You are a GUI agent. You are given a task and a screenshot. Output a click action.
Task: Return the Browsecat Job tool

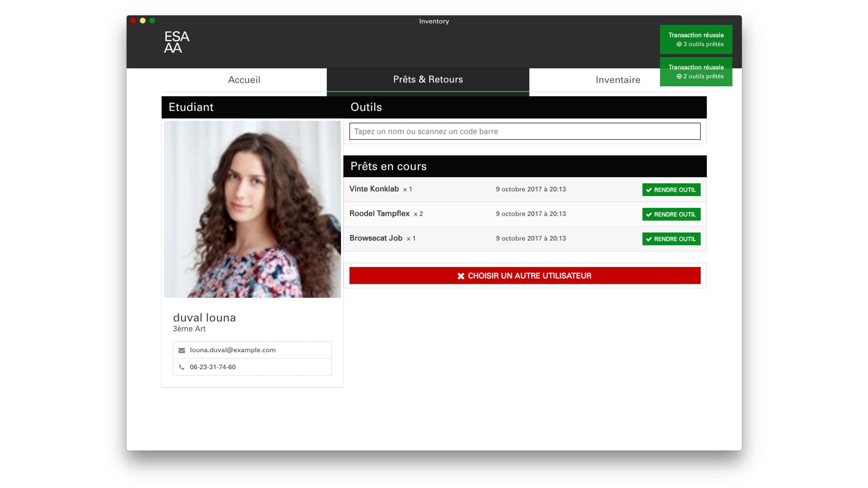click(671, 239)
